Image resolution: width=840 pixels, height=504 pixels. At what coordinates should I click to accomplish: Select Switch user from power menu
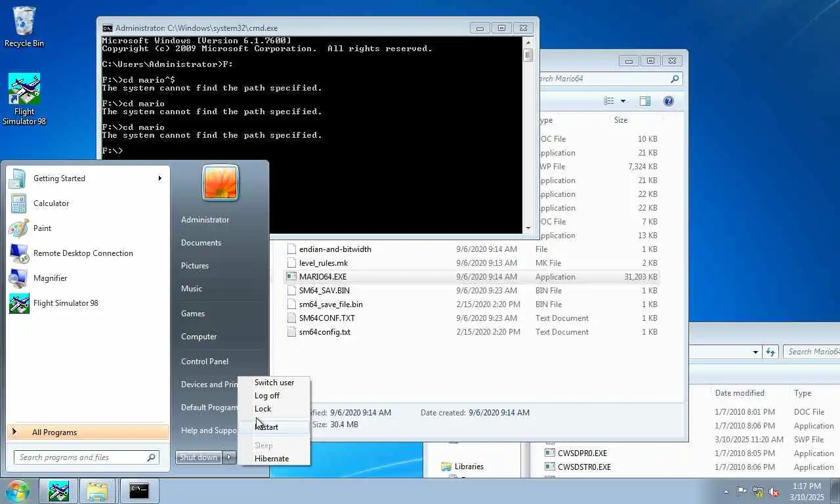point(274,383)
